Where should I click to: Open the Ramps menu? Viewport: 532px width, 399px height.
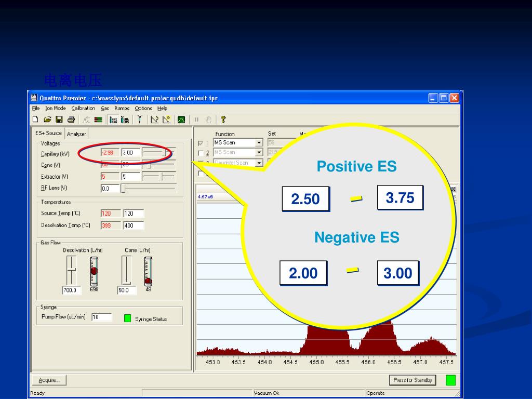point(122,108)
